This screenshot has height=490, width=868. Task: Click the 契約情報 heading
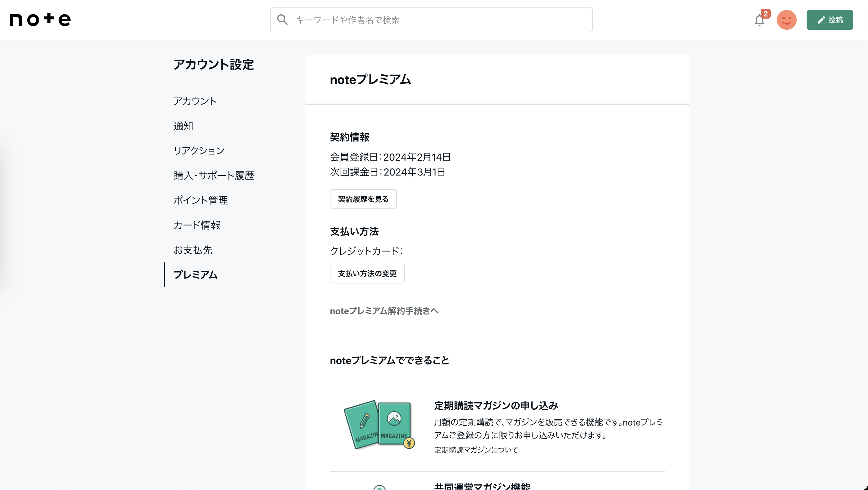pos(350,137)
